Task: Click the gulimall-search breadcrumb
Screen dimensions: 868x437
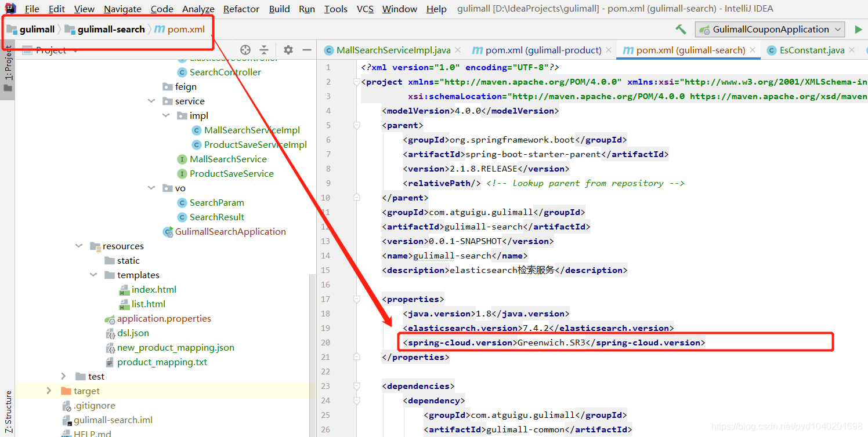Action: (x=105, y=29)
